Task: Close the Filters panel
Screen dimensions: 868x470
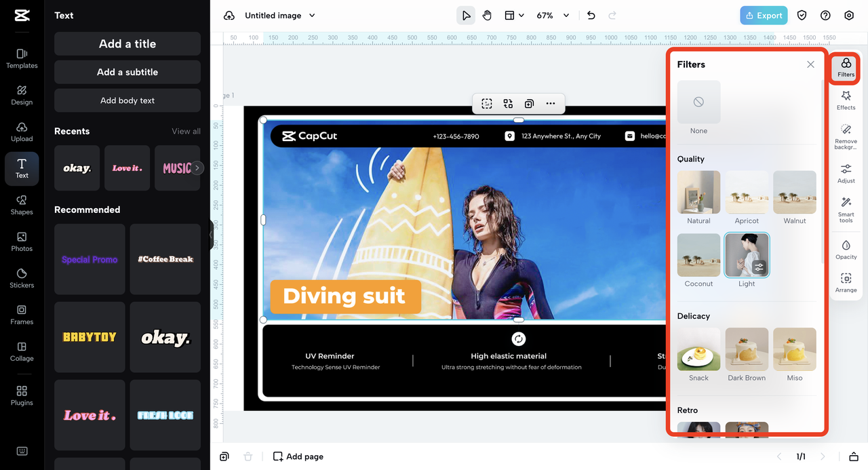Action: pos(810,64)
